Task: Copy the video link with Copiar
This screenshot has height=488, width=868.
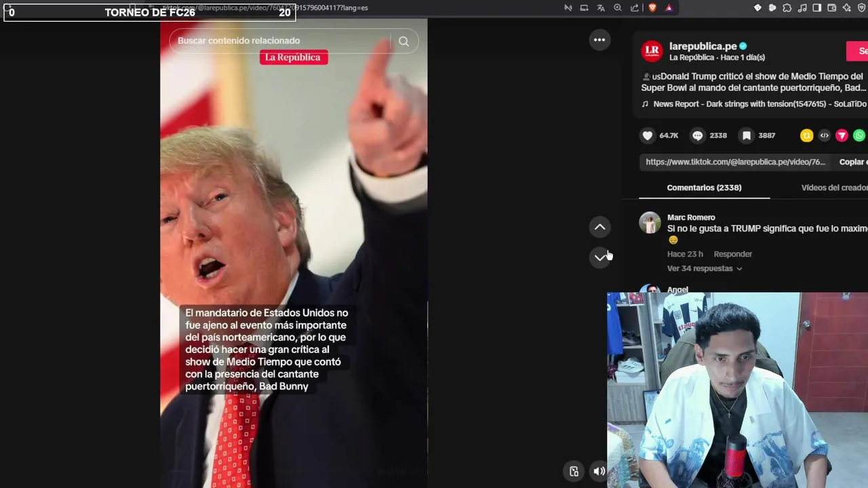Action: tap(853, 162)
